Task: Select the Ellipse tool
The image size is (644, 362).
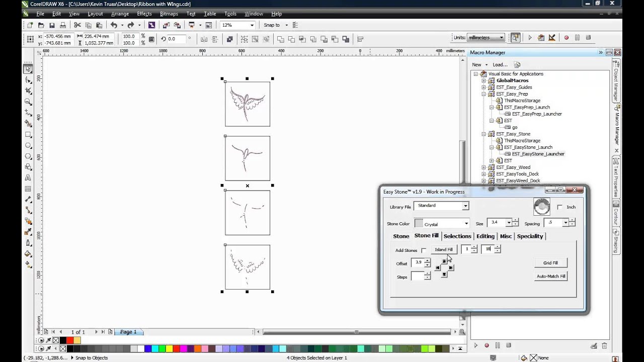Action: (28, 146)
